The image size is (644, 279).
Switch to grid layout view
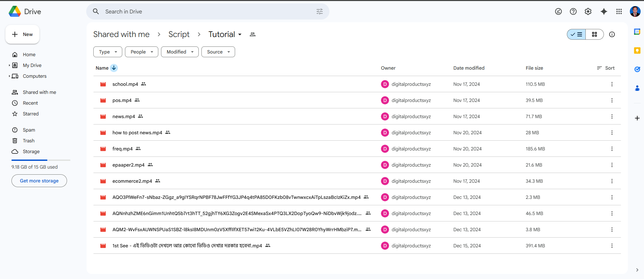point(594,34)
